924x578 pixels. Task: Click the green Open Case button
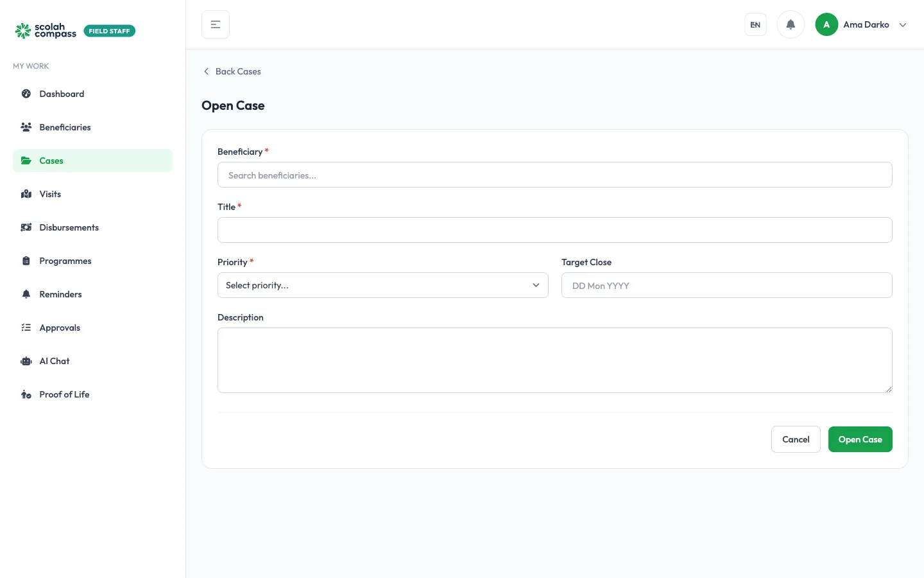pos(860,439)
